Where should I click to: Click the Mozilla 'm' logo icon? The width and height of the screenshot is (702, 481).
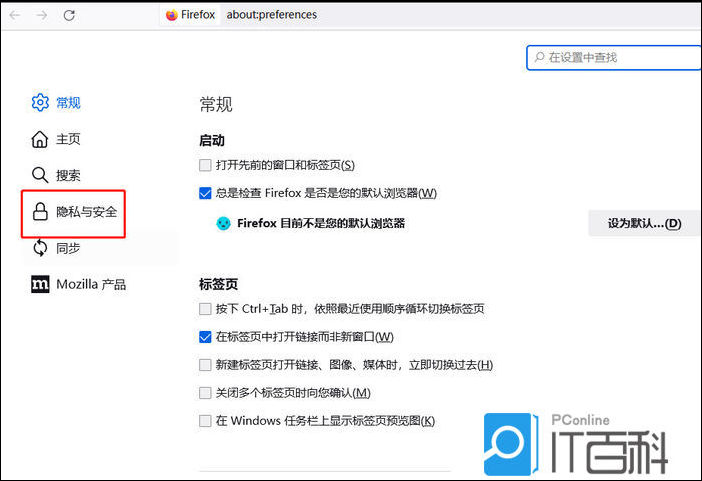tap(40, 284)
